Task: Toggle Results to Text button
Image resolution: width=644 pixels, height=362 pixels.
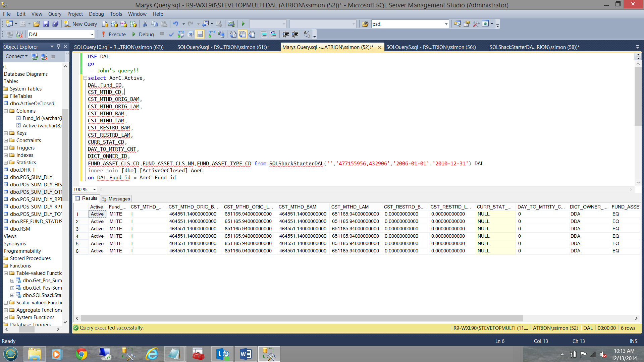Action: tap(233, 34)
